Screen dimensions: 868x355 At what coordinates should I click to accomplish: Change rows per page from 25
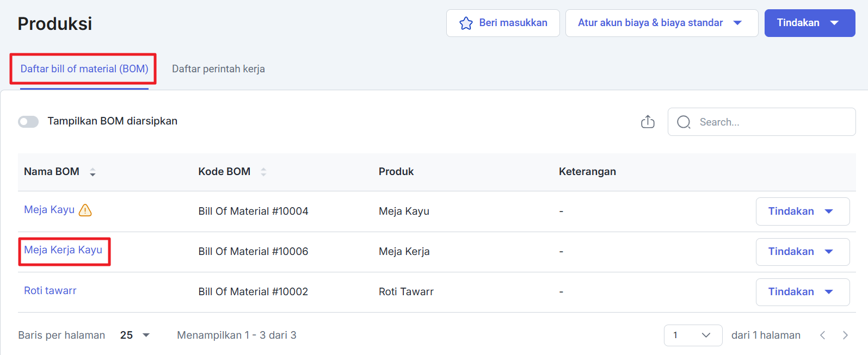point(134,335)
